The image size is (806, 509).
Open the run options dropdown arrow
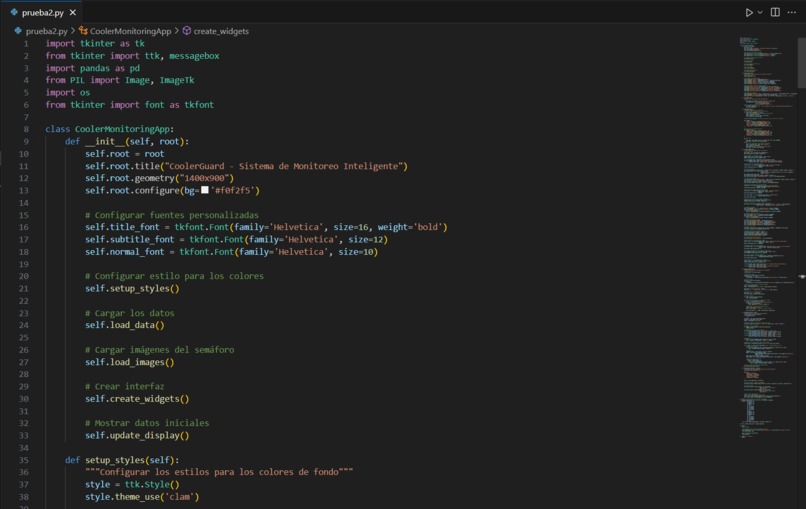coord(760,12)
